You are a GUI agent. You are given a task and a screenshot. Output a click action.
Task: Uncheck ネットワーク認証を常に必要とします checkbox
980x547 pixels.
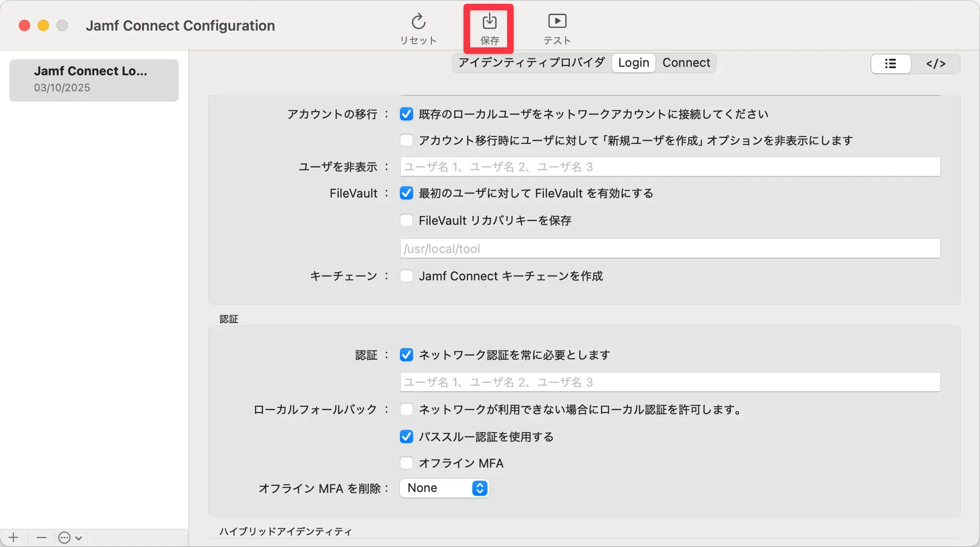tap(406, 355)
